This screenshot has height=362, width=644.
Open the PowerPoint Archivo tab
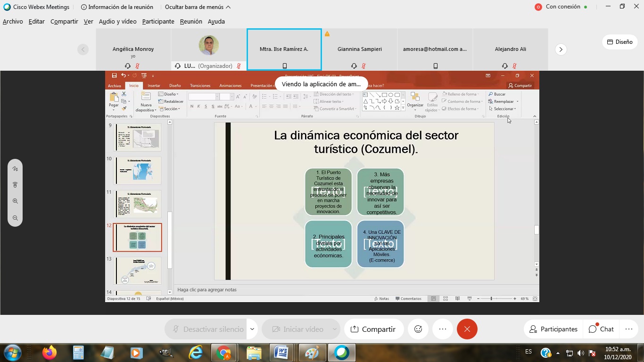(x=115, y=86)
